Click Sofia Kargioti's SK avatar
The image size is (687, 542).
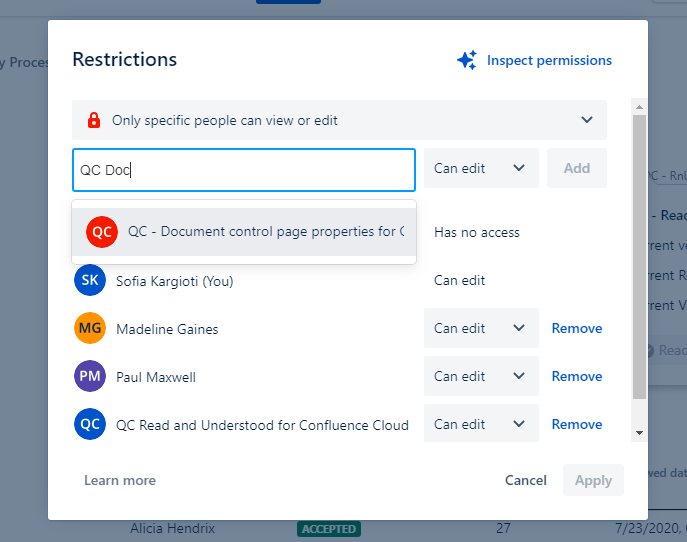click(90, 281)
